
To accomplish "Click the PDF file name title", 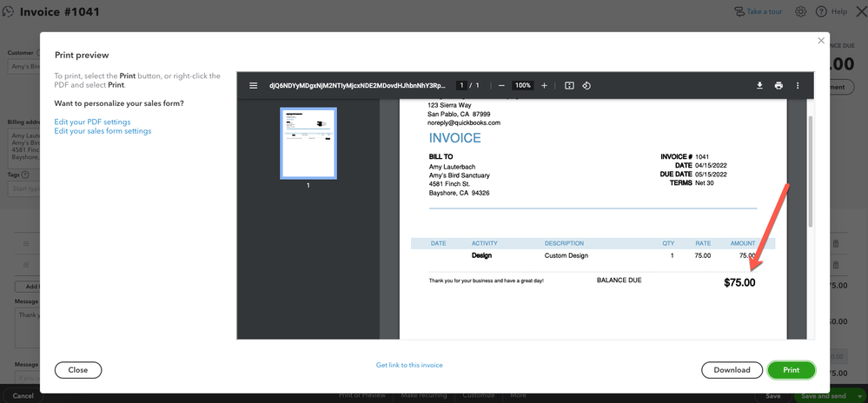I will [x=358, y=85].
